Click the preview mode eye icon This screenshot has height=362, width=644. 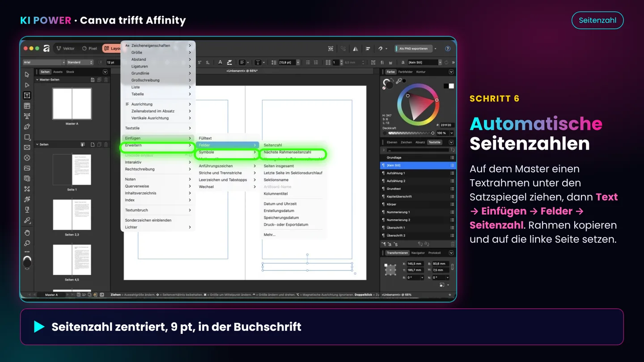[x=330, y=48]
